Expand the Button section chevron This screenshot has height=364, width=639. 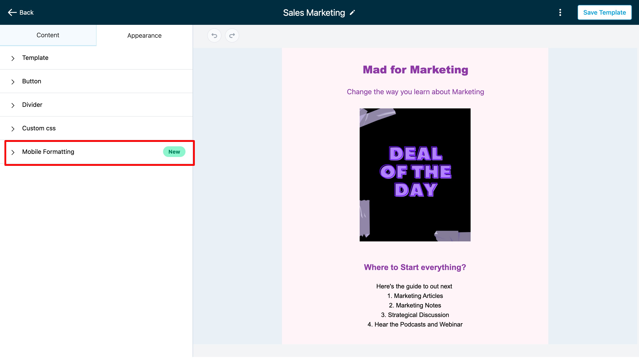coord(13,82)
